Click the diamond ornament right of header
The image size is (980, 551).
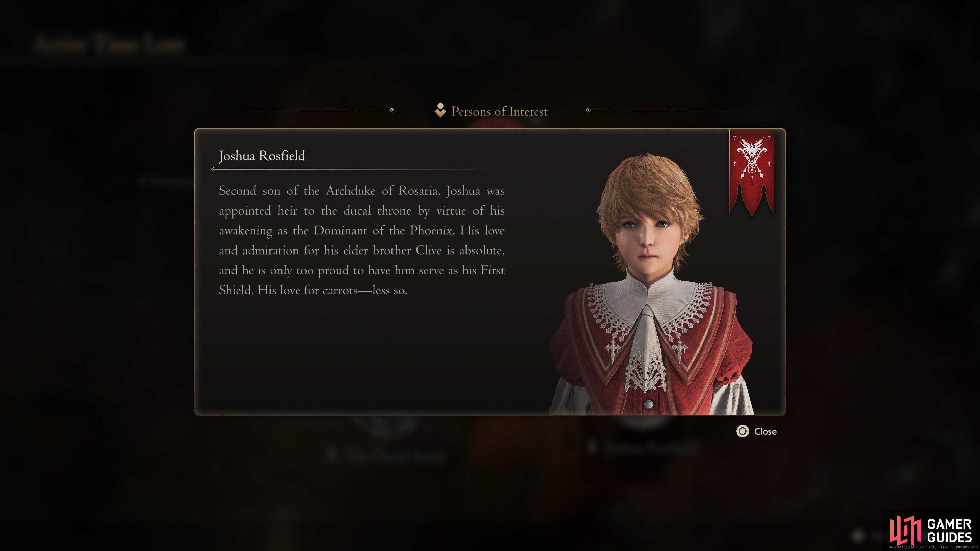[588, 110]
